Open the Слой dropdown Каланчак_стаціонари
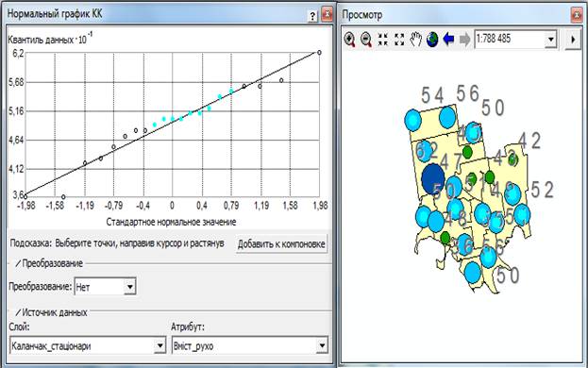588x368 pixels. tap(160, 345)
